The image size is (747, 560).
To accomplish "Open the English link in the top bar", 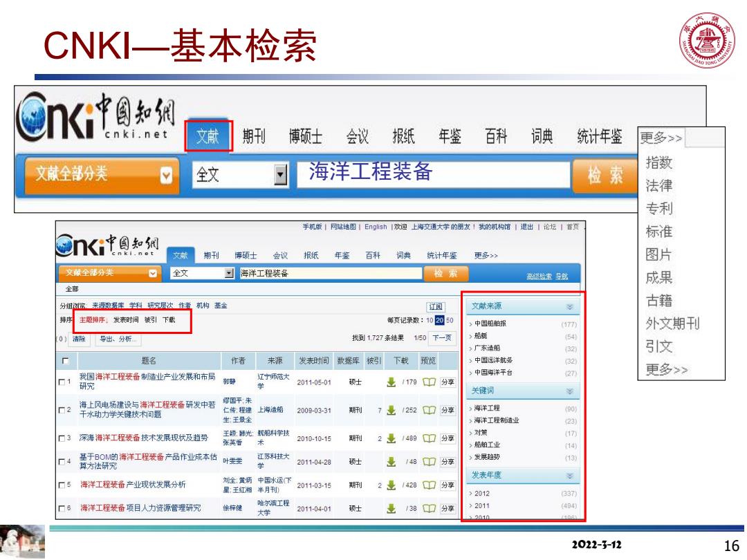I will [x=376, y=227].
